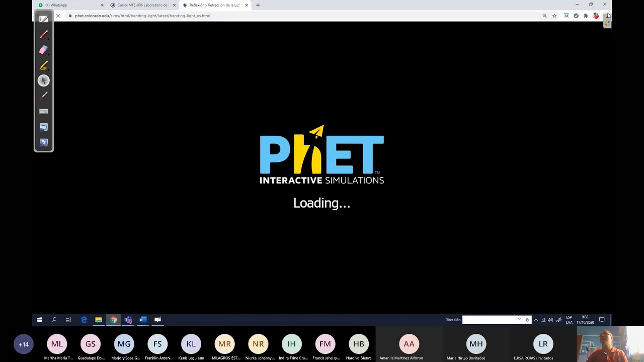
Task: Open a new browser tab
Action: pos(258,5)
